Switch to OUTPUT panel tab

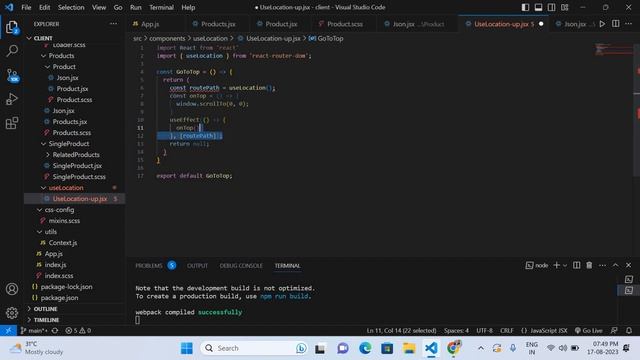(198, 266)
